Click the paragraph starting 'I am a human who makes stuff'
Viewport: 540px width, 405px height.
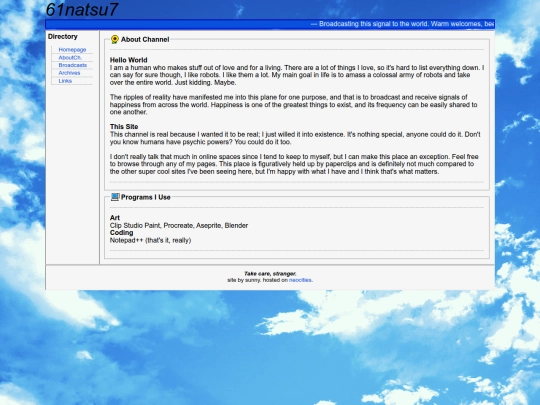(x=297, y=75)
